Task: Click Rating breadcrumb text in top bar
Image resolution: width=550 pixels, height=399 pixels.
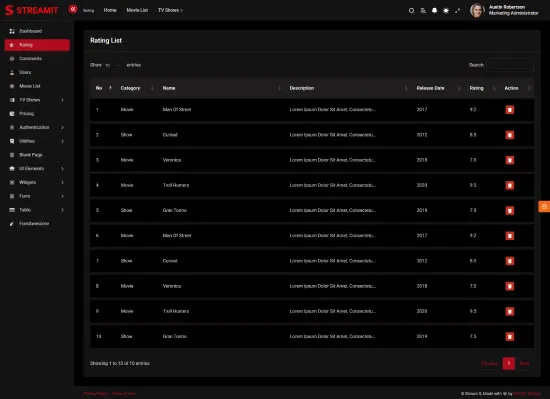Action: (x=89, y=11)
